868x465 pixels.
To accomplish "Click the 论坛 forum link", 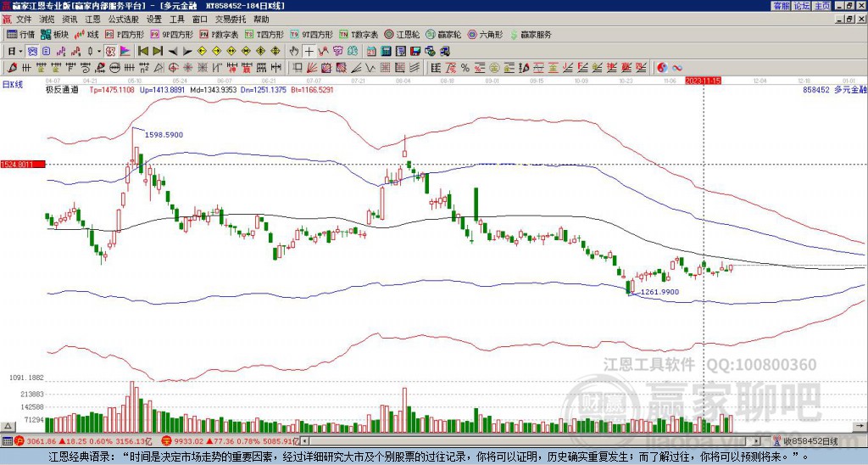I will pos(801,6).
